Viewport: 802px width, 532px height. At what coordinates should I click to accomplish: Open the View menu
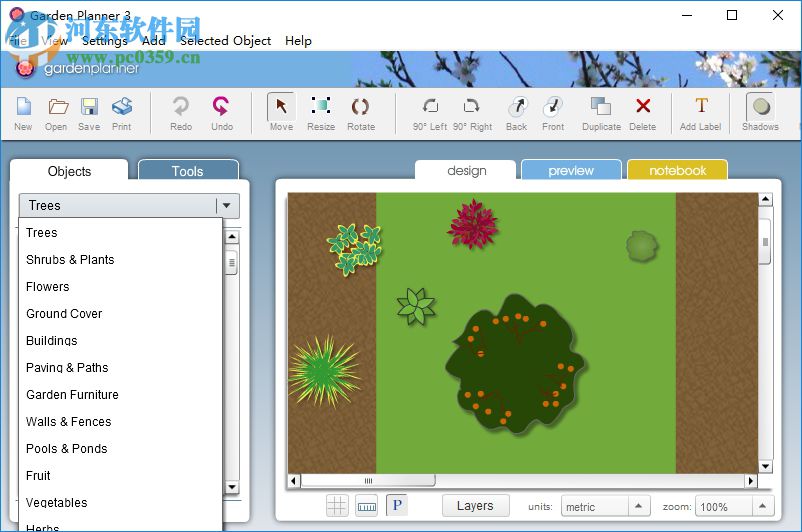[x=54, y=41]
